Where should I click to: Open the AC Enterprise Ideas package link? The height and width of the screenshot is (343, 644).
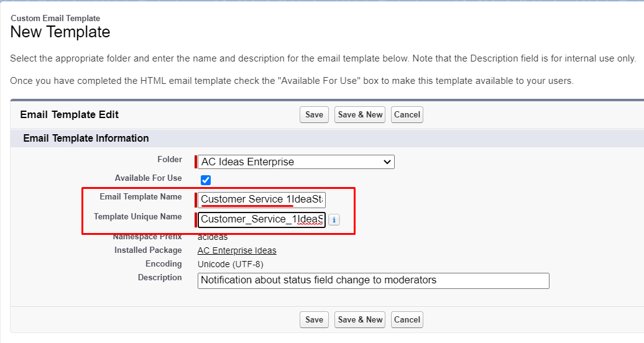pyautogui.click(x=237, y=250)
